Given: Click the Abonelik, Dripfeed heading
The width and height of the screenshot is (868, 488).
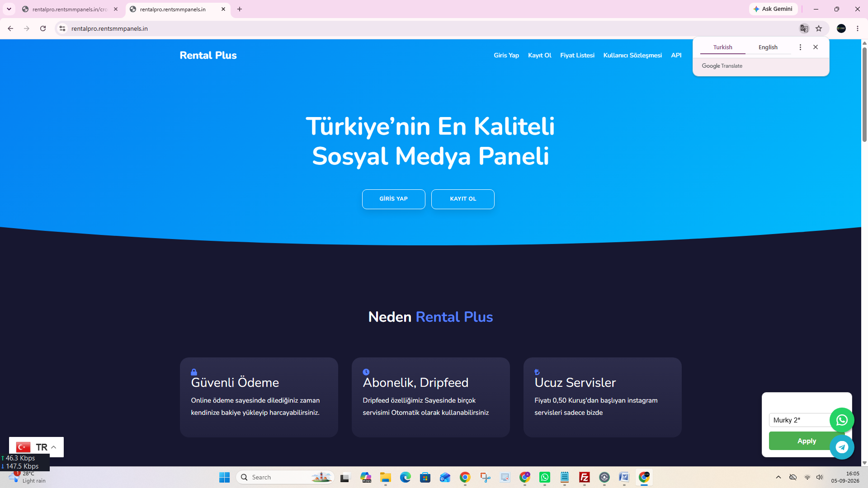Looking at the screenshot, I should (x=415, y=383).
